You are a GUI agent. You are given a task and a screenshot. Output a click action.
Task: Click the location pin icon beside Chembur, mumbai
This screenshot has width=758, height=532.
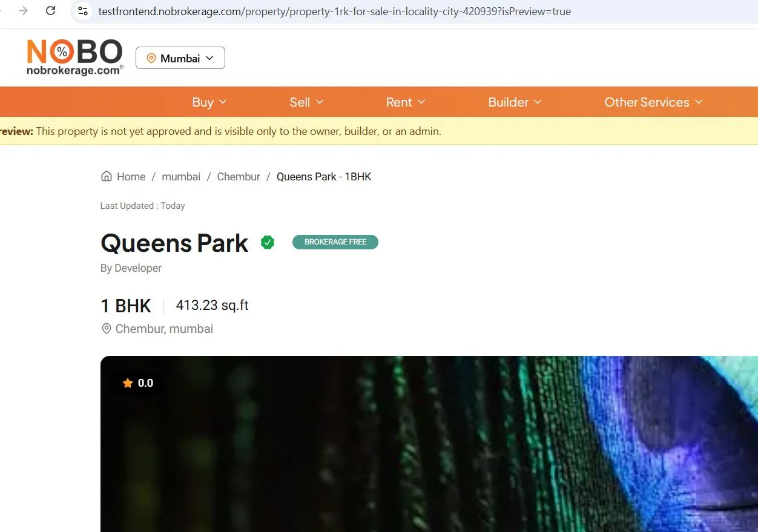tap(107, 329)
